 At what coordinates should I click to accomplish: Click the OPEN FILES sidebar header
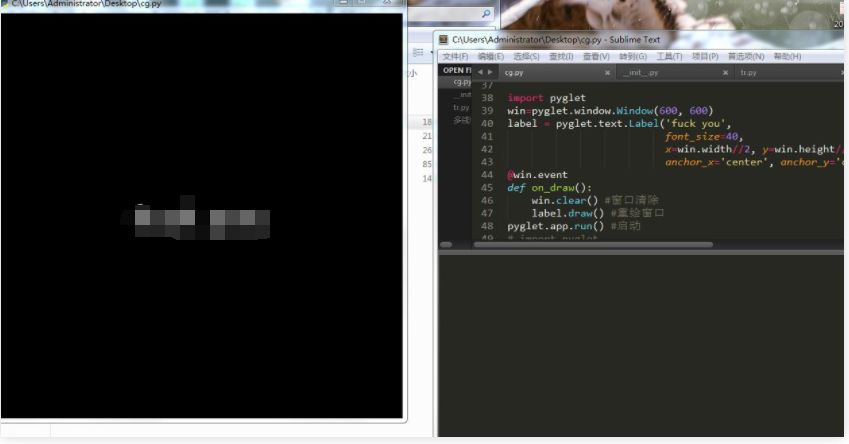[x=456, y=70]
